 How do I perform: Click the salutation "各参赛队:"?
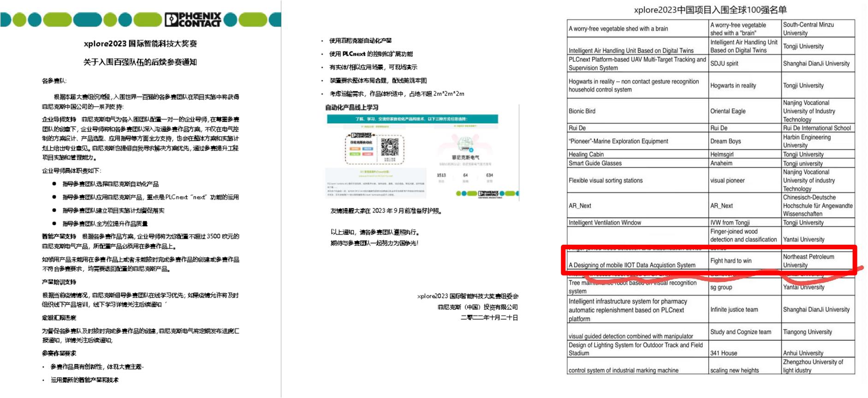[x=54, y=81]
